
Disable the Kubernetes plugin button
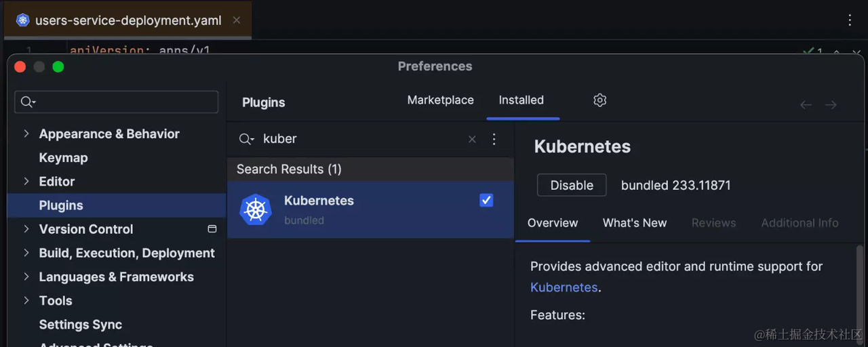pyautogui.click(x=572, y=185)
